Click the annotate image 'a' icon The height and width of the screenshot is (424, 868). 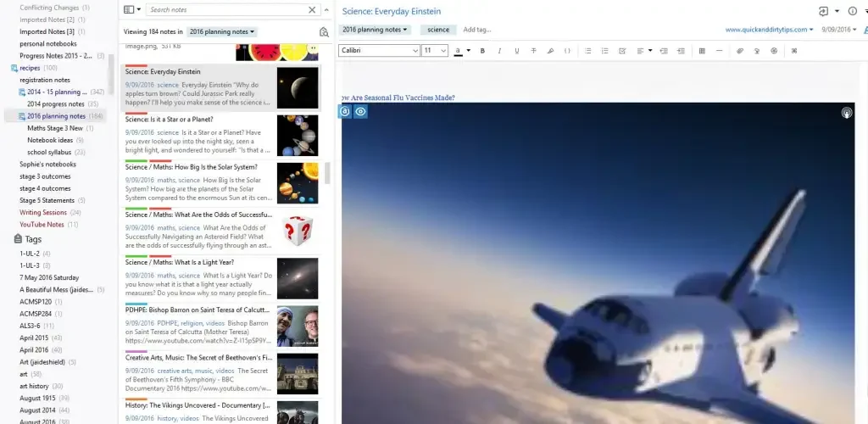[x=345, y=111]
